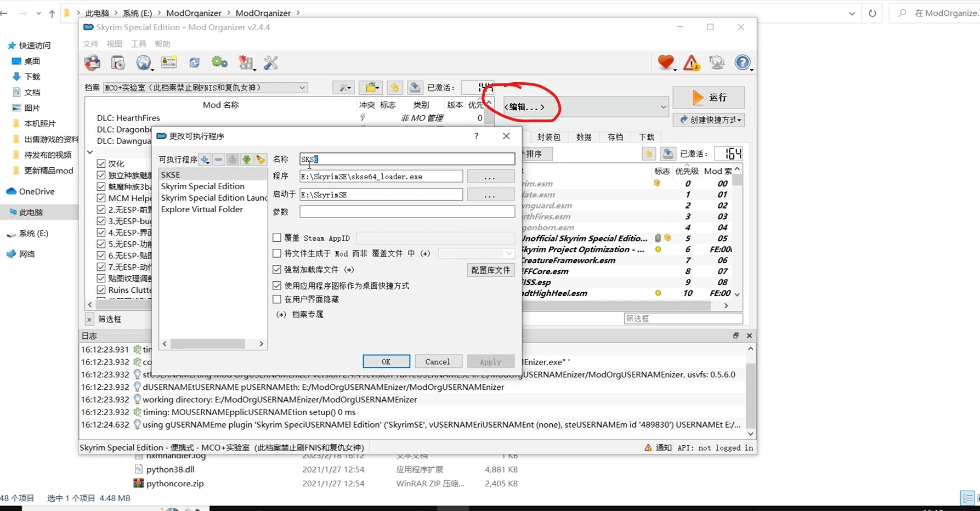Uncheck the 强制加载库文件 checkbox
Viewport: 980px width, 511px height.
pyautogui.click(x=277, y=270)
